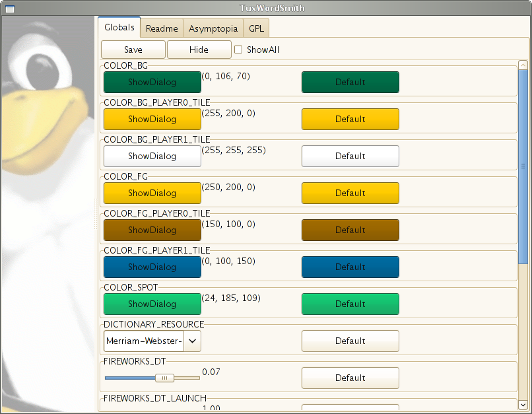The image size is (532, 414).
Task: Open ShowDialog for COLOR_BG_PLAYER0_TILE
Action: pyautogui.click(x=152, y=119)
